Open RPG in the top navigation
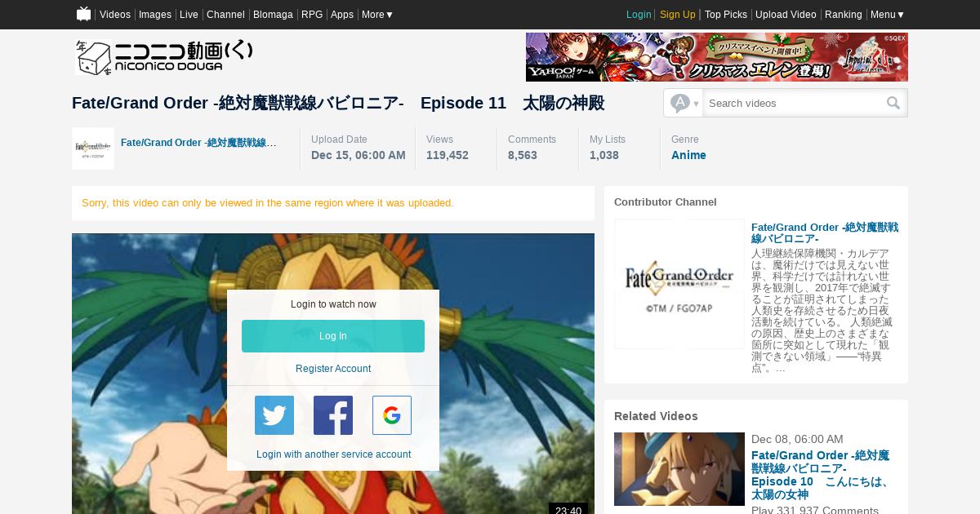 pos(312,15)
